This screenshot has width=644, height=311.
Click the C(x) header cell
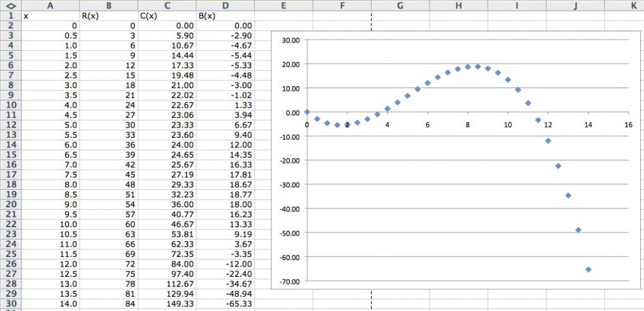click(167, 15)
